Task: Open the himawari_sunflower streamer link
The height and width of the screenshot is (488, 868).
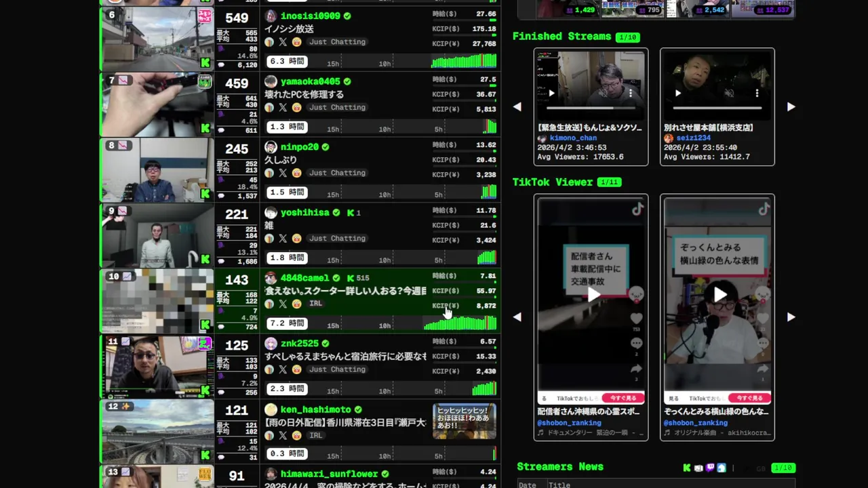Action: tap(329, 474)
